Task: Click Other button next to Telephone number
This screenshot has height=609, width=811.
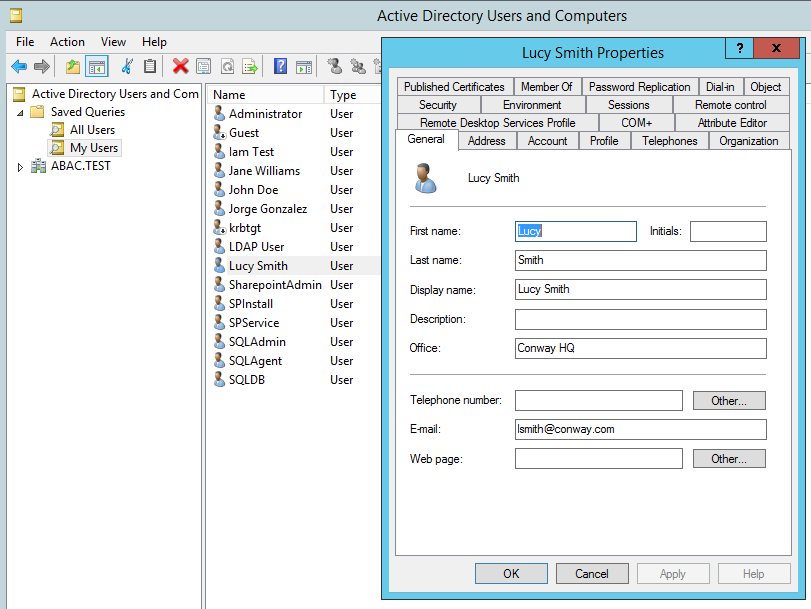Action: click(729, 401)
